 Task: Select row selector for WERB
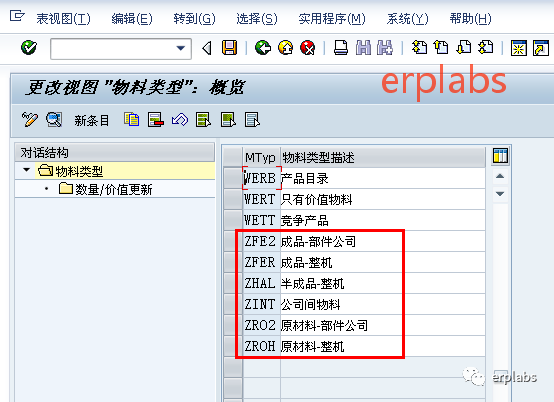tap(233, 178)
